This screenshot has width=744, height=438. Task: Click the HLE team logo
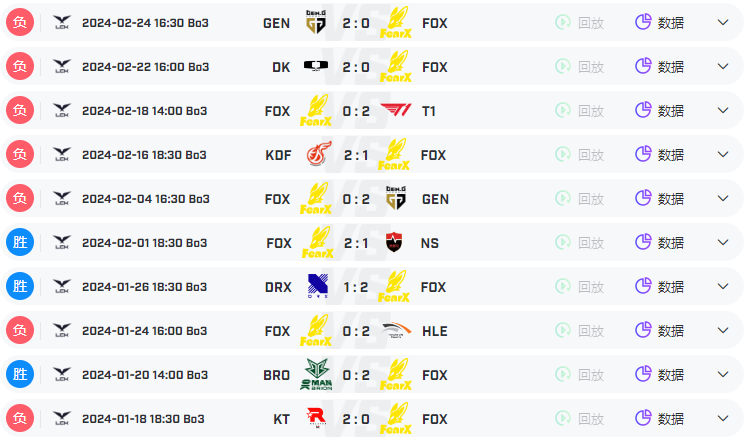[396, 330]
